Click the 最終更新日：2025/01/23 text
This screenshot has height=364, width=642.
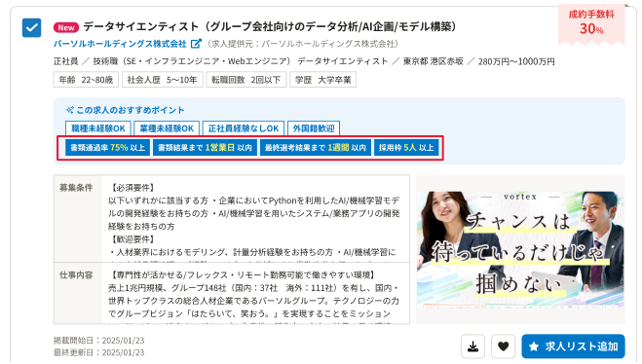tap(98, 352)
